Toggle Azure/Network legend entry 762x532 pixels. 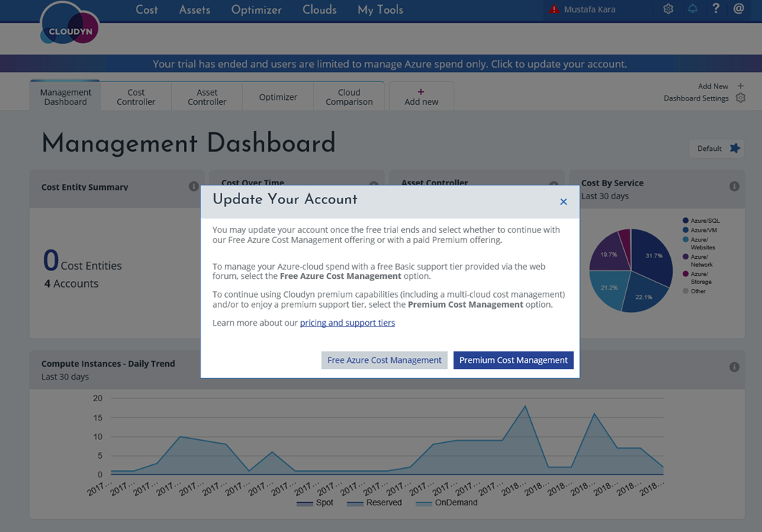pos(698,260)
